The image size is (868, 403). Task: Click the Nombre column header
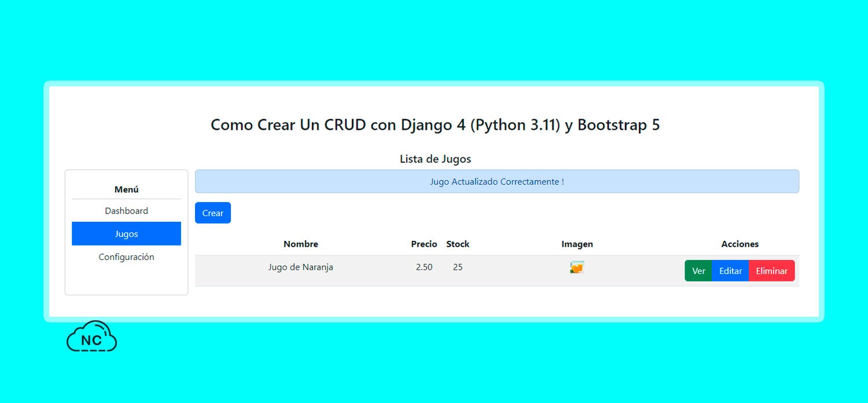300,244
